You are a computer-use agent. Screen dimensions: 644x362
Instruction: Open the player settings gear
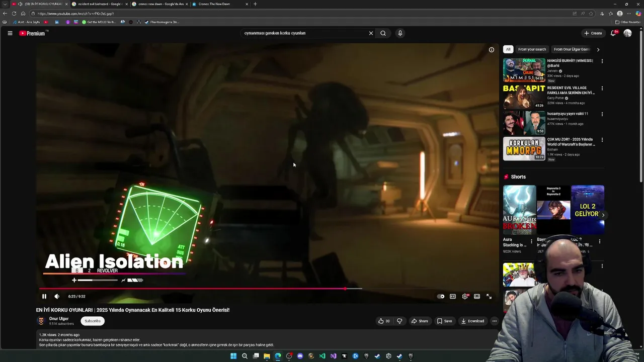[465, 297]
